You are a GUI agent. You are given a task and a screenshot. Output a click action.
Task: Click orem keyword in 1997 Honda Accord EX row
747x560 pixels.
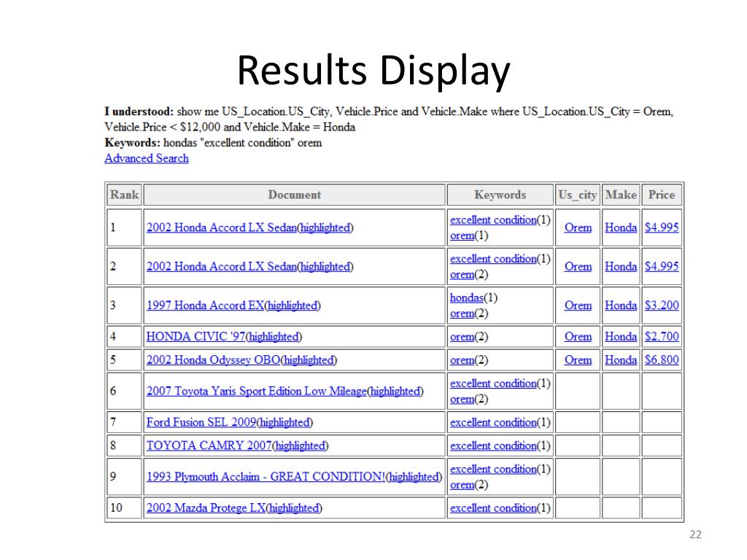point(462,314)
